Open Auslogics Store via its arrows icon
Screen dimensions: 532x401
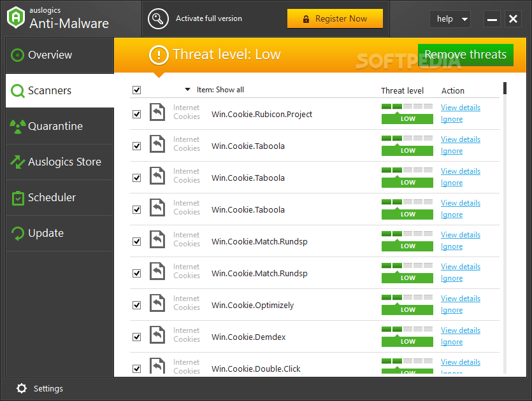click(x=18, y=162)
